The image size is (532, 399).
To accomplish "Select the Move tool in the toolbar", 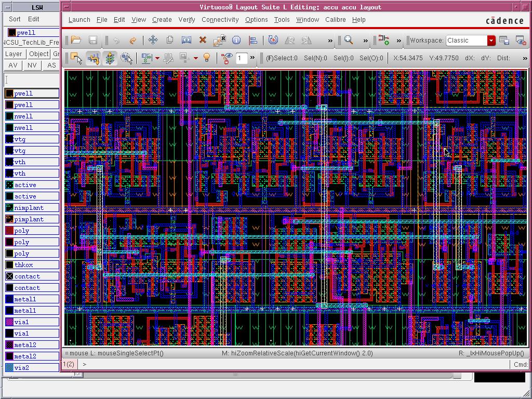I will point(153,39).
